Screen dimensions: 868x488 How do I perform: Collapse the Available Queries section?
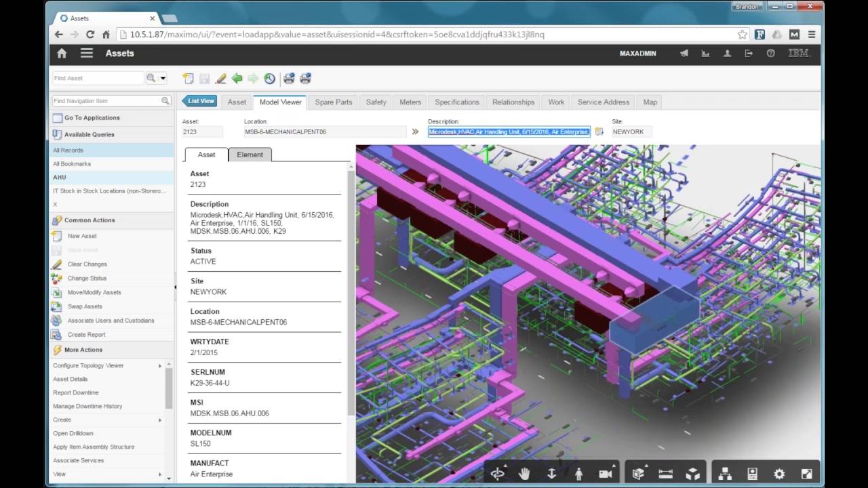[113, 134]
